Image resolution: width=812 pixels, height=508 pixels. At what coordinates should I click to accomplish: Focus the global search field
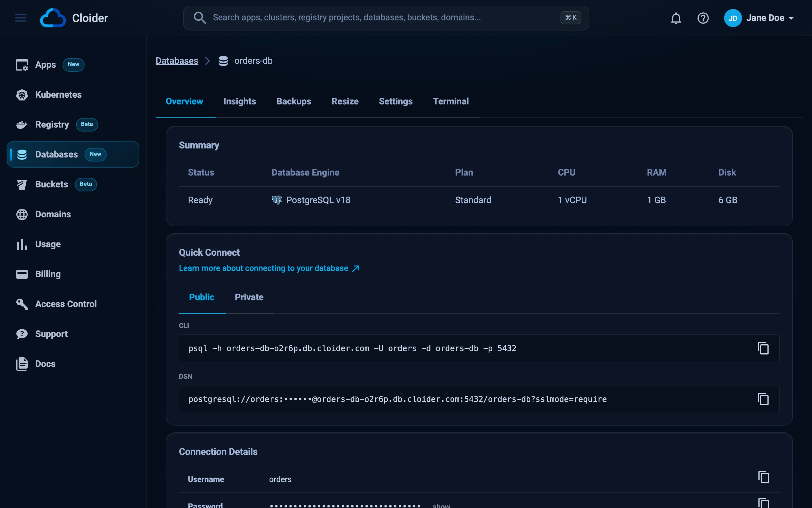386,18
